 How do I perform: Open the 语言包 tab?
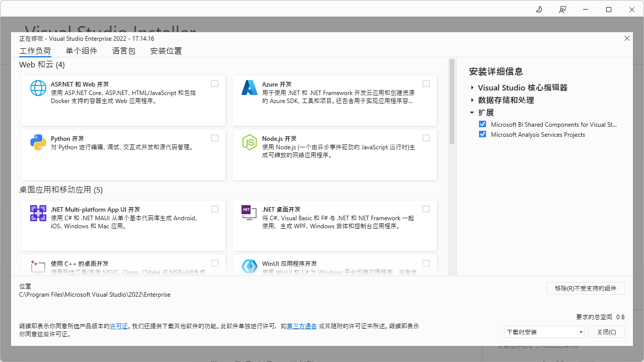[x=124, y=51]
